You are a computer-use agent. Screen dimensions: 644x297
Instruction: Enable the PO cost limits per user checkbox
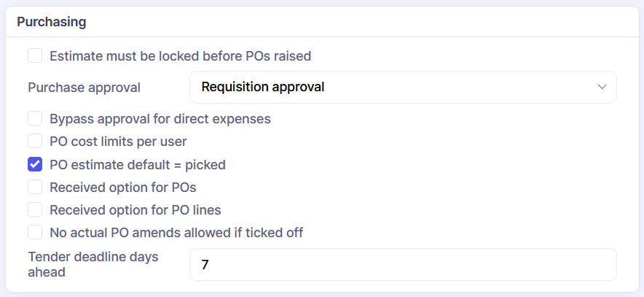click(x=35, y=141)
